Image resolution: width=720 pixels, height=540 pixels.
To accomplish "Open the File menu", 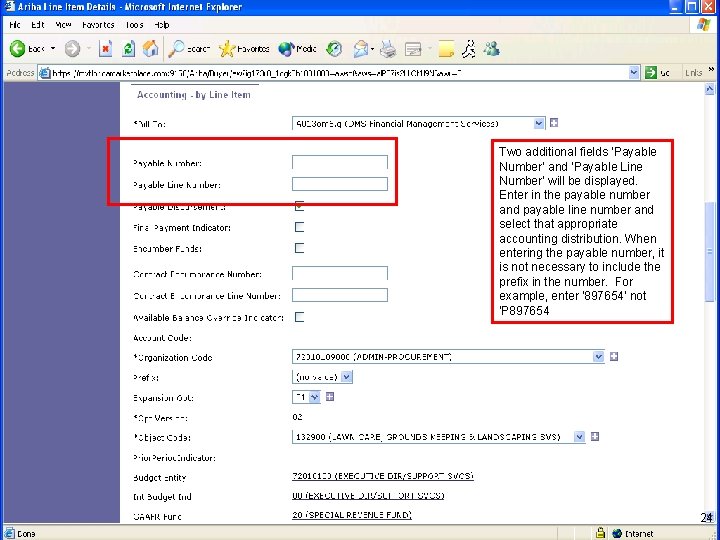I will (15, 25).
